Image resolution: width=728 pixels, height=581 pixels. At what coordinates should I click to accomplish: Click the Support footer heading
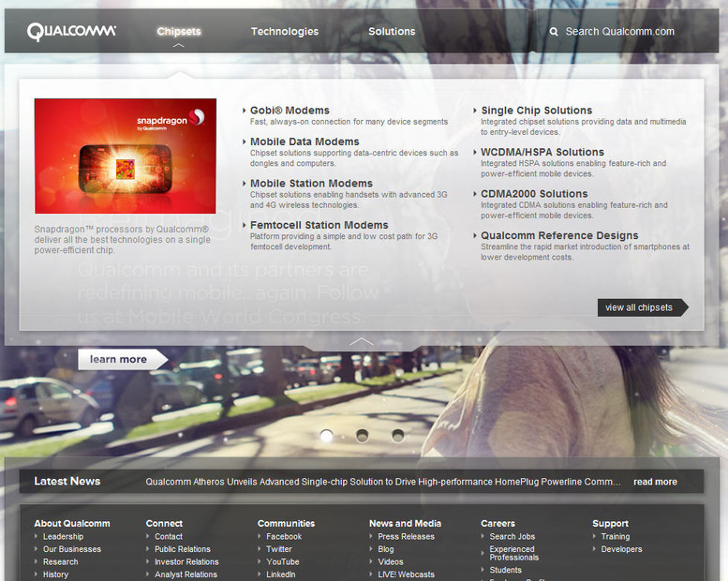(x=611, y=524)
